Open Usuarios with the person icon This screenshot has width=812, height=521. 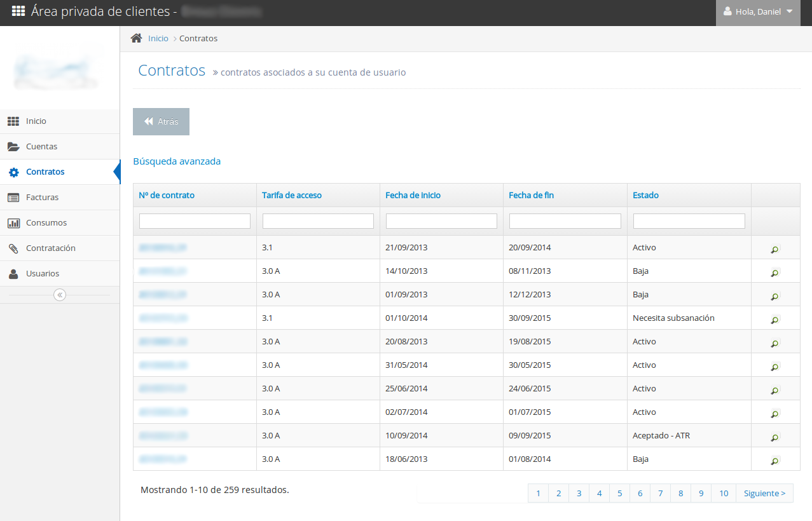pyautogui.click(x=13, y=273)
